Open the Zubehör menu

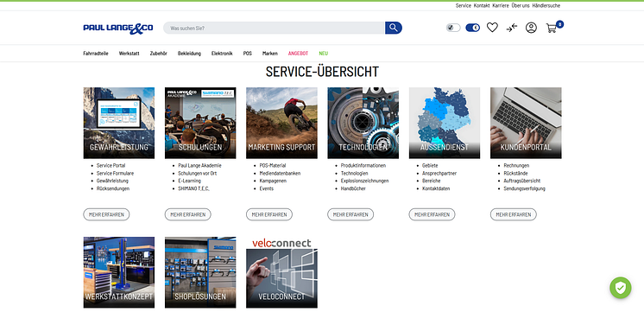159,54
